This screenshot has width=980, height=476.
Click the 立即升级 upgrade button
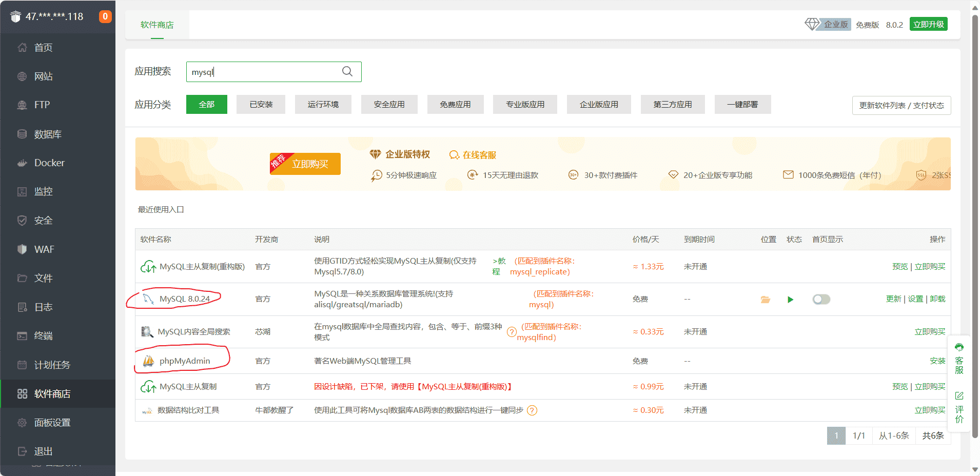(x=928, y=24)
